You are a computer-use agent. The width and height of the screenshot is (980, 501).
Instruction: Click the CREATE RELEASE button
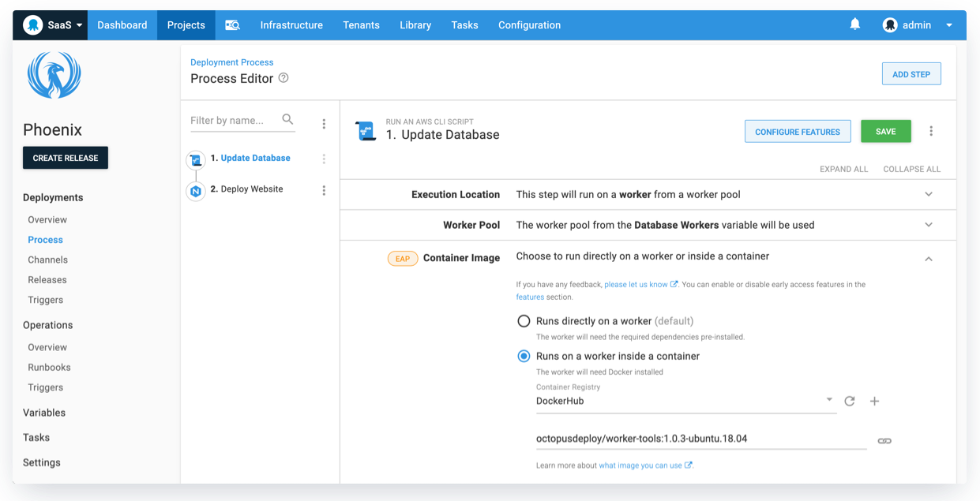tap(66, 158)
